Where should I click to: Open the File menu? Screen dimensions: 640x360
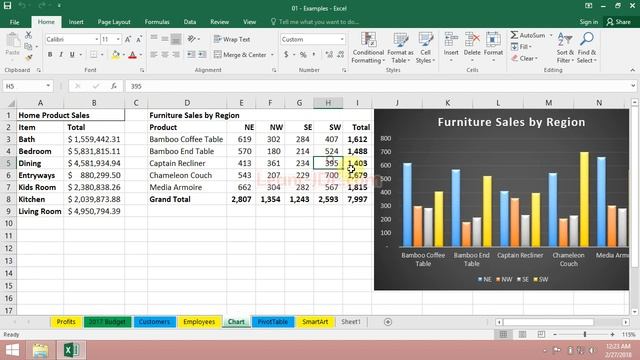point(14,22)
